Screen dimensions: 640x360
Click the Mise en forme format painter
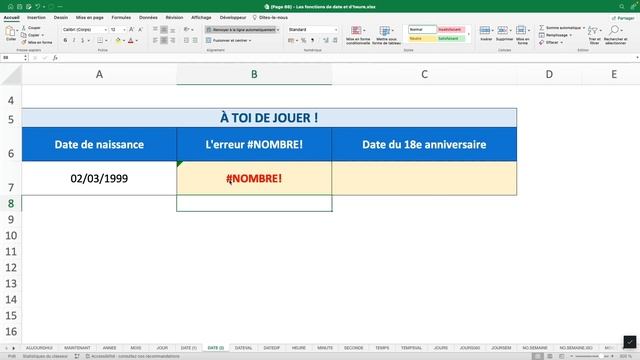point(37,42)
